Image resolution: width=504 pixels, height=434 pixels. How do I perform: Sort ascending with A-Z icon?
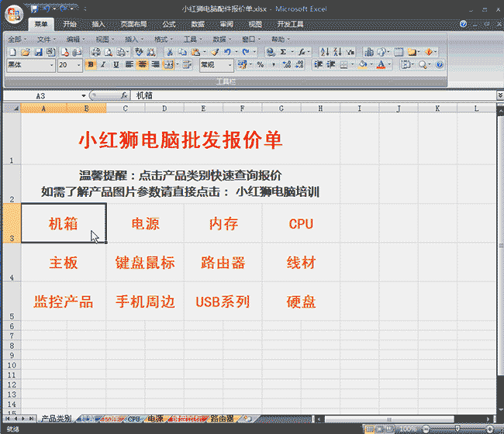325,52
